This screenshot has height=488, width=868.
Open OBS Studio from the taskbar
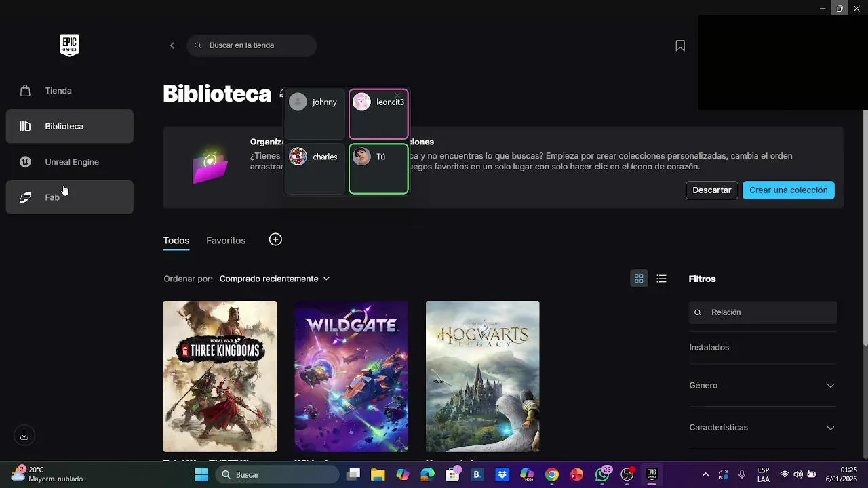coord(627,474)
